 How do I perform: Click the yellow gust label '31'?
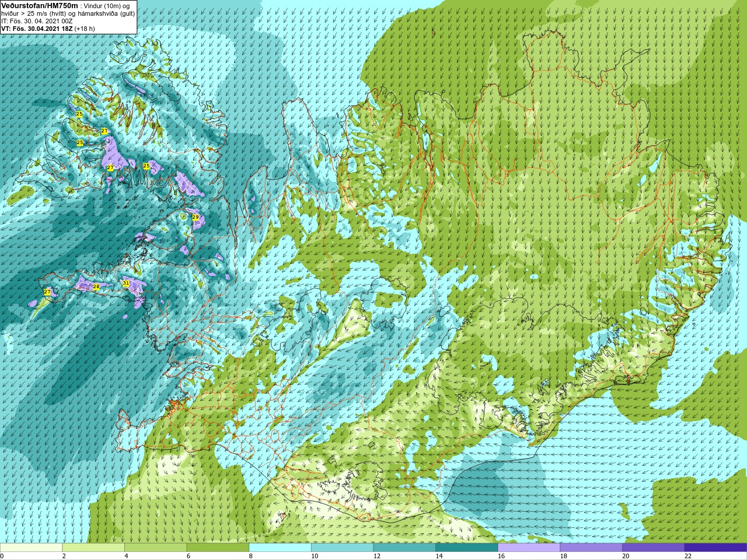126,283
